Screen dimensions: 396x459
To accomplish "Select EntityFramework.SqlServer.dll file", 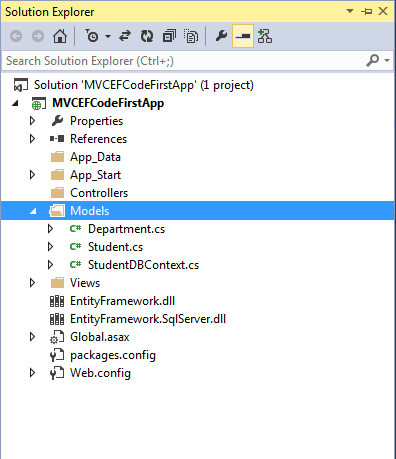I will tap(148, 319).
